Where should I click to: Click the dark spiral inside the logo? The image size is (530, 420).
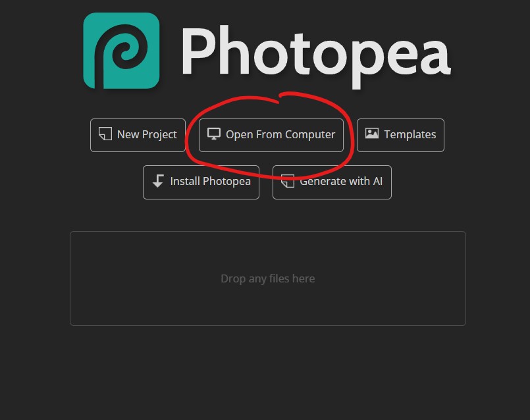coord(120,54)
